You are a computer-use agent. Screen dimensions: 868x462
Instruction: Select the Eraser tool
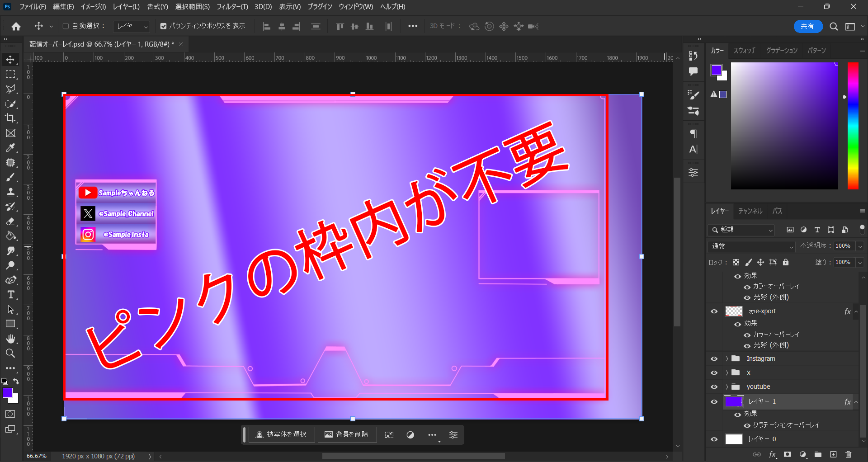(10, 221)
